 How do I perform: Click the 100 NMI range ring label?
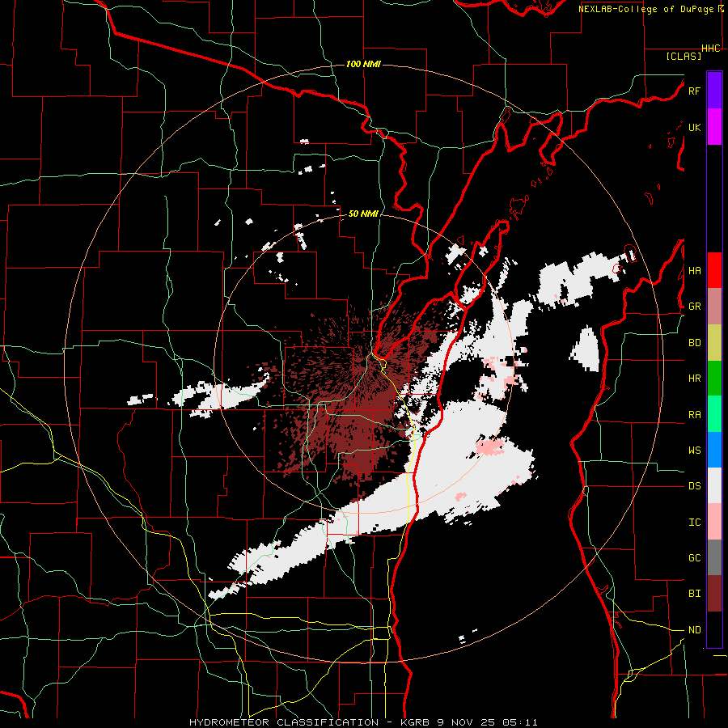(363, 64)
